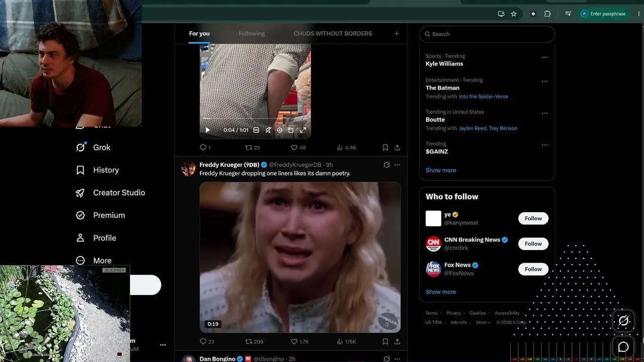Viewport: 644px width, 362px height.
Task: Open the Into the Spider-Verse trend link
Action: pyautogui.click(x=484, y=97)
